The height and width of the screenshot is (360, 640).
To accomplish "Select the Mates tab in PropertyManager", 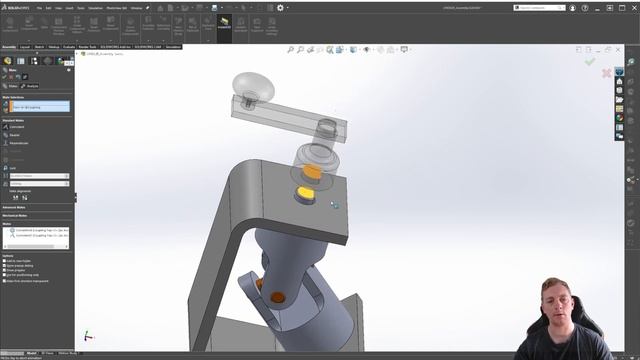I will point(10,86).
